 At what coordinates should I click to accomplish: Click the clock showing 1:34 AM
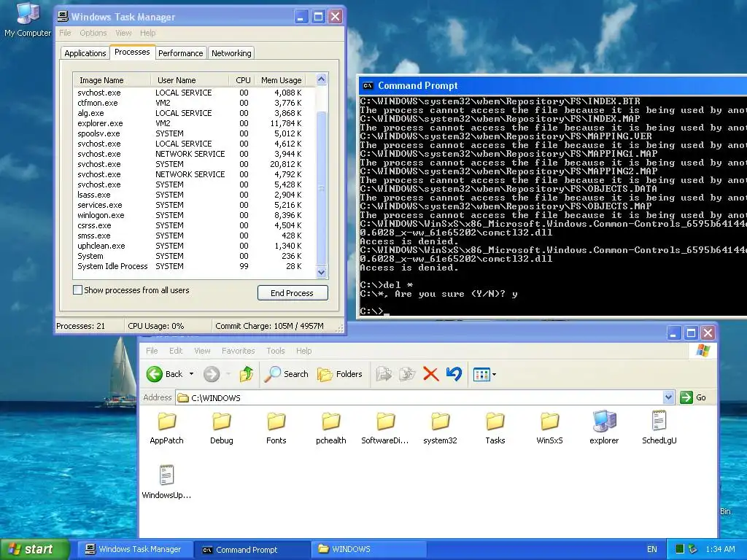720,549
